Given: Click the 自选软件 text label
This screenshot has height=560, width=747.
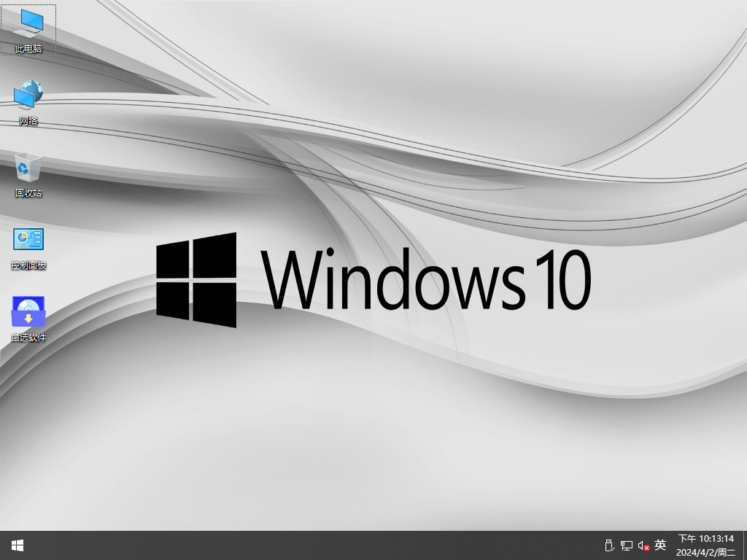Looking at the screenshot, I should pos(28,338).
